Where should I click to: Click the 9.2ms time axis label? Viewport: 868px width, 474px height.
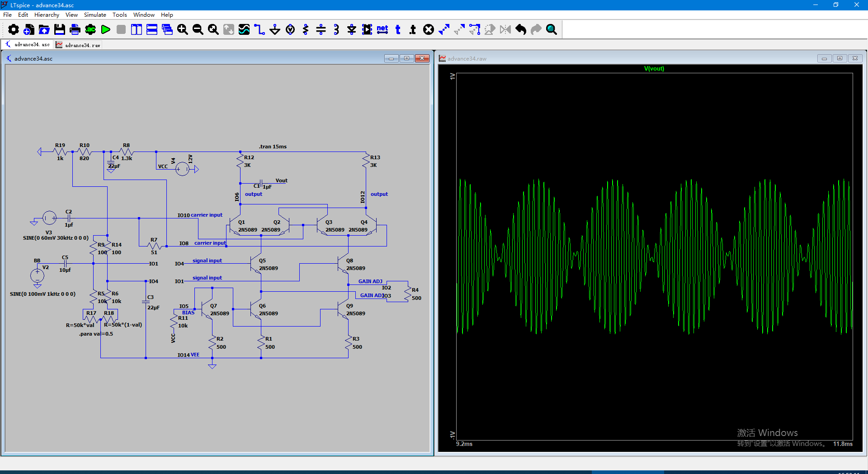464,444
